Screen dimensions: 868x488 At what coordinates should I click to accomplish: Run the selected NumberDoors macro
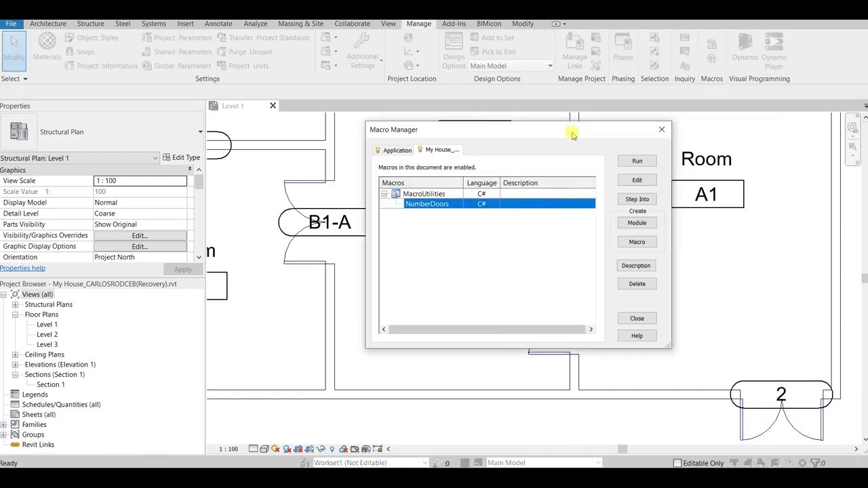coord(637,161)
